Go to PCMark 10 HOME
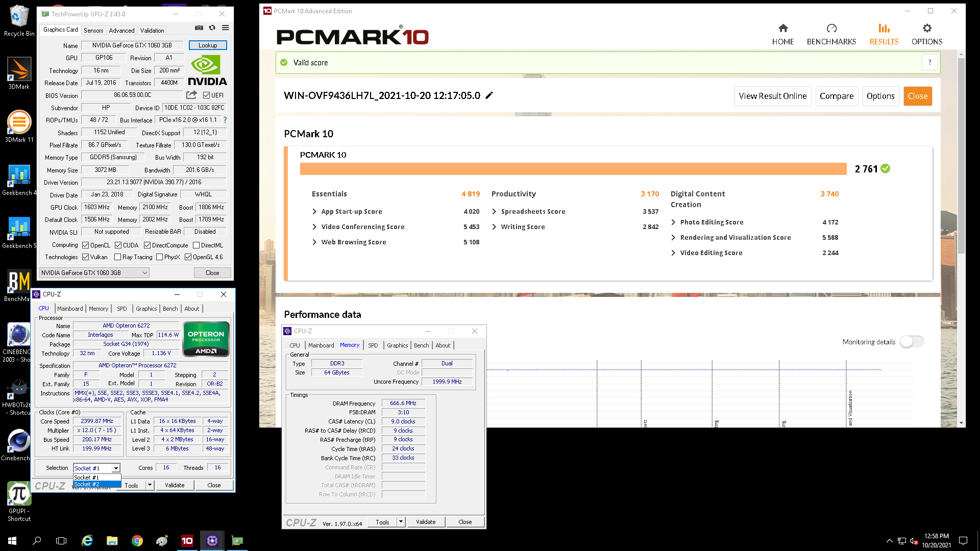980x551 pixels. click(783, 35)
